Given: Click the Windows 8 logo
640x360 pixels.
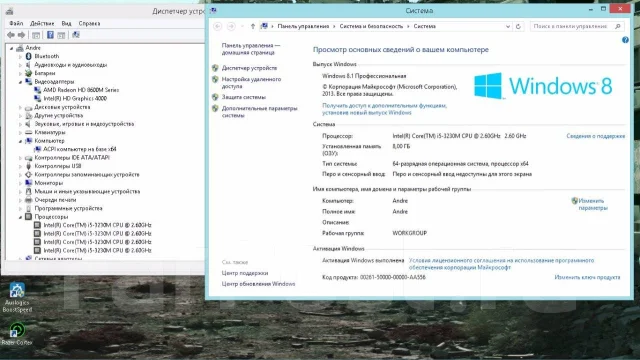Looking at the screenshot, I should pos(543,86).
